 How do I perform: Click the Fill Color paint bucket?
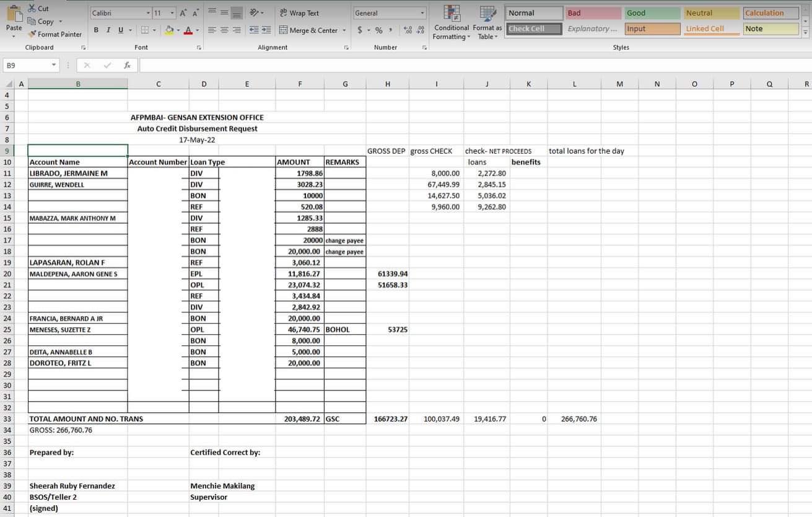(169, 30)
